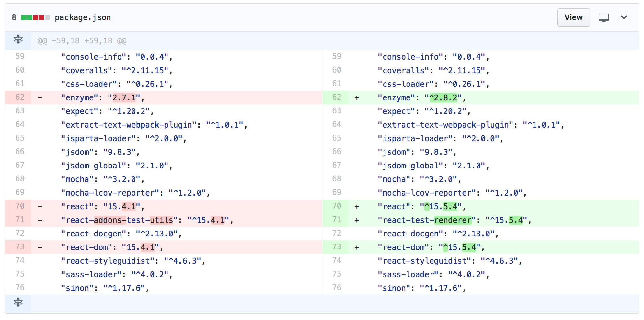The image size is (644, 320).
Task: Click the plus marker on added enzyme line
Action: pos(357,97)
